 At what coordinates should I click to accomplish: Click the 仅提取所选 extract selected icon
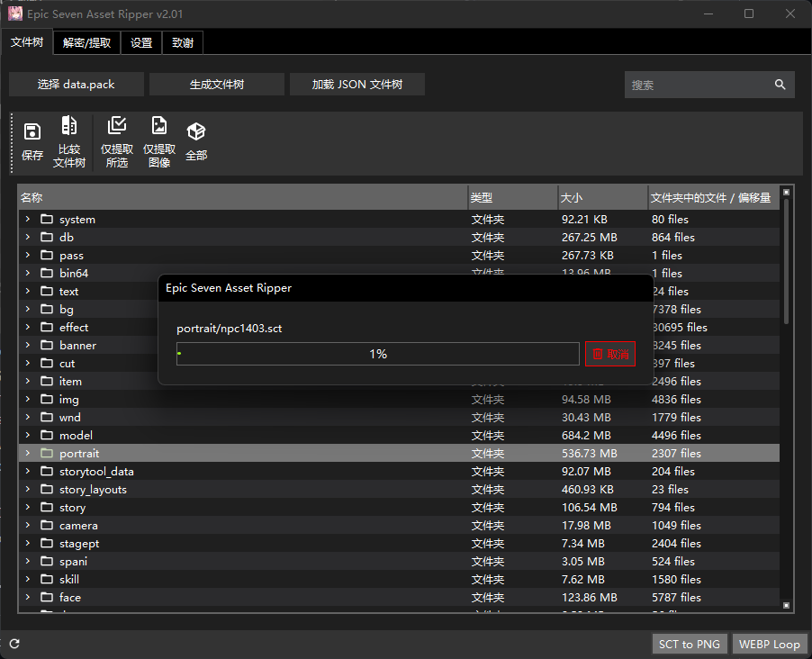pyautogui.click(x=117, y=125)
